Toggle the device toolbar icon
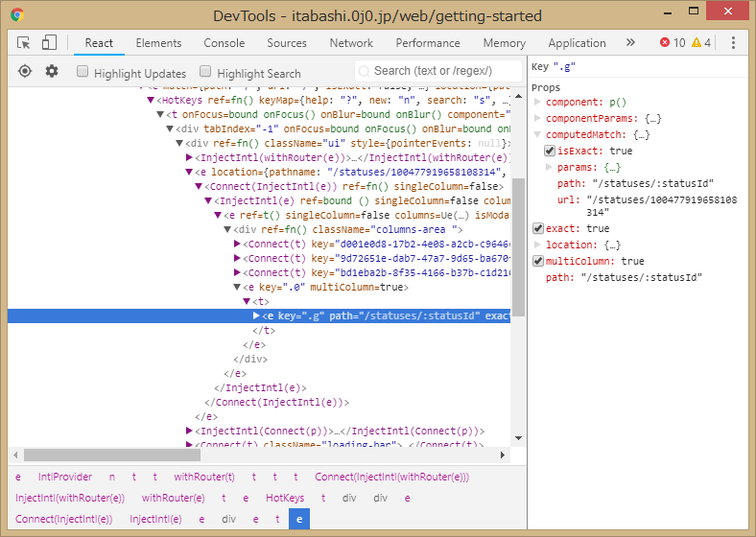The width and height of the screenshot is (756, 537). (49, 43)
